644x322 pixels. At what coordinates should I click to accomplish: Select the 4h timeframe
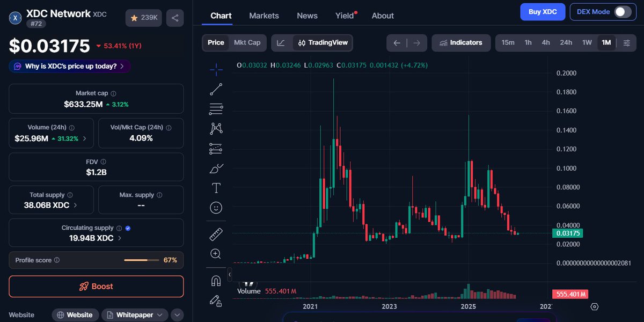tap(546, 43)
